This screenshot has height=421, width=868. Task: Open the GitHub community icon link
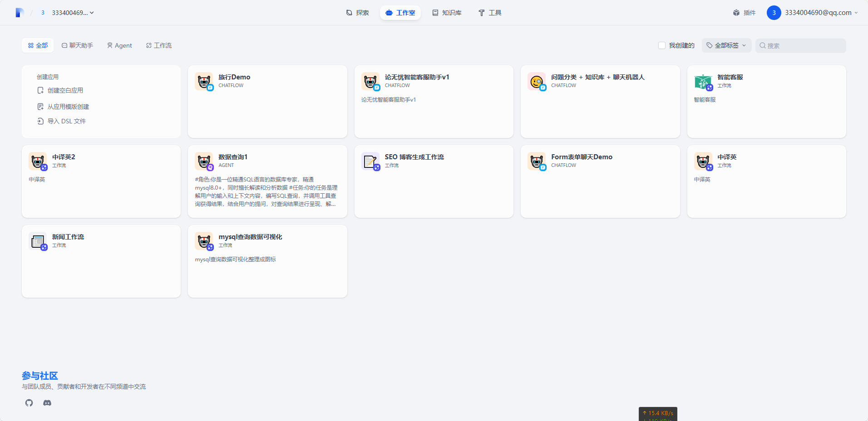point(29,403)
